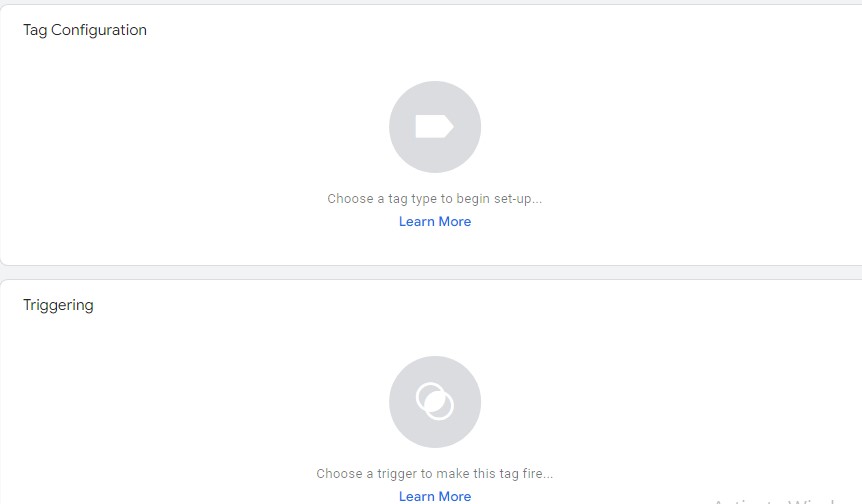Open tag type chooser via tag icon

(435, 127)
